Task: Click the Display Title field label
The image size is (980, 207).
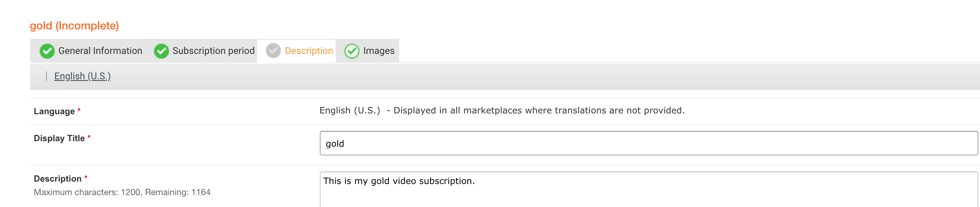Action: (59, 138)
